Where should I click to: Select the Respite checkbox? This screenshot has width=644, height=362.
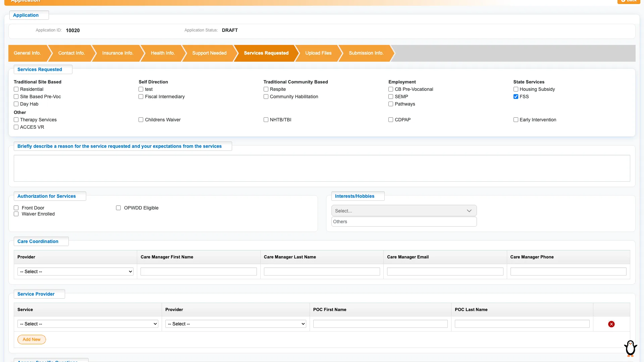(x=266, y=89)
